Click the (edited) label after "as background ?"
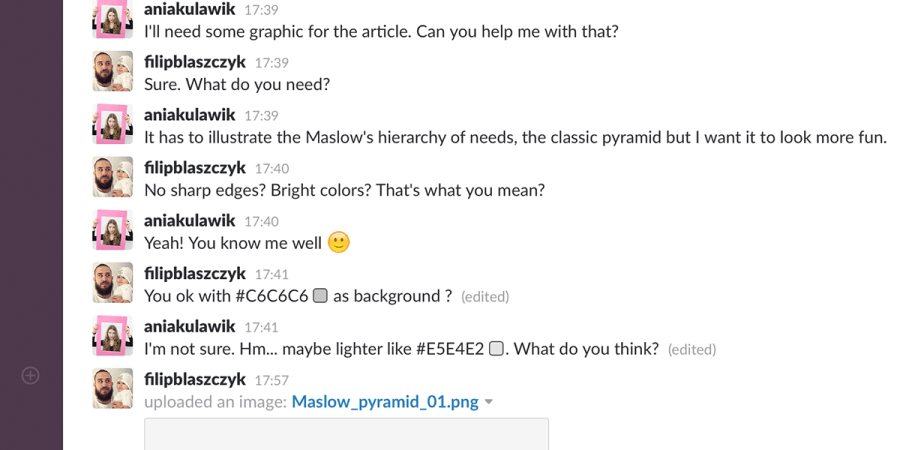 coord(485,297)
